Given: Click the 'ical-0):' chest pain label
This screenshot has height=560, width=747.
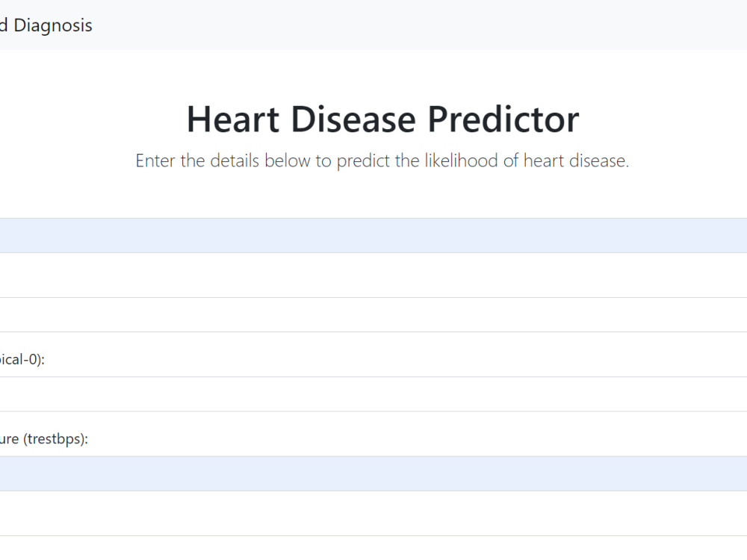Looking at the screenshot, I should tap(22, 360).
